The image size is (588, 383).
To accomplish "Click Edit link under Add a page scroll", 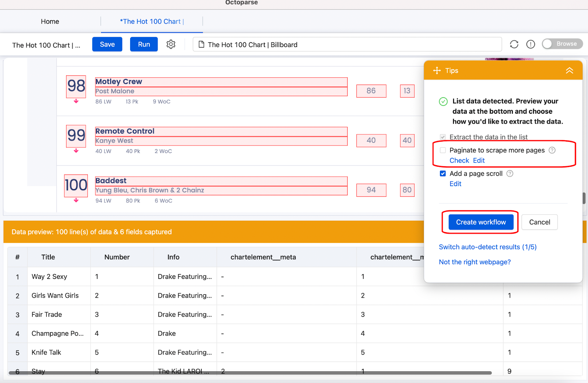I will 455,184.
